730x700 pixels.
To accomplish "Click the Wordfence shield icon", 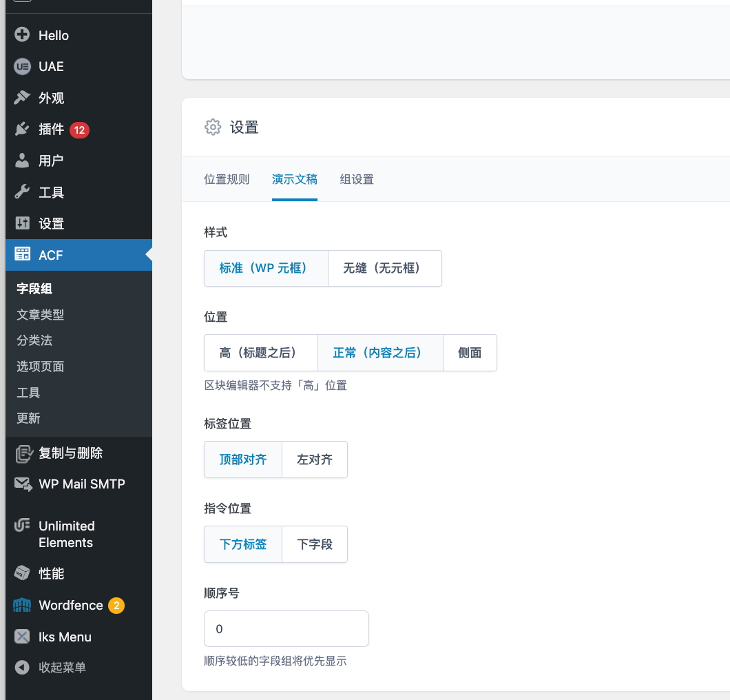I will click(x=22, y=606).
